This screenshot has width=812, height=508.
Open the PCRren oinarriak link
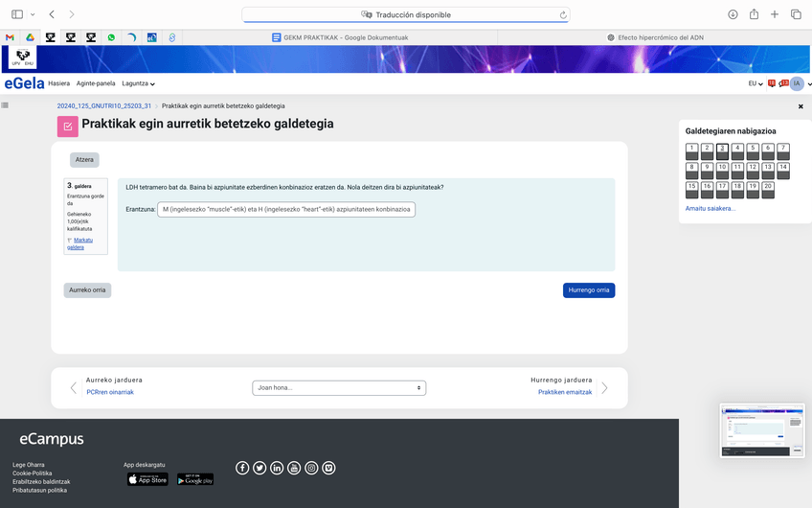(x=110, y=392)
